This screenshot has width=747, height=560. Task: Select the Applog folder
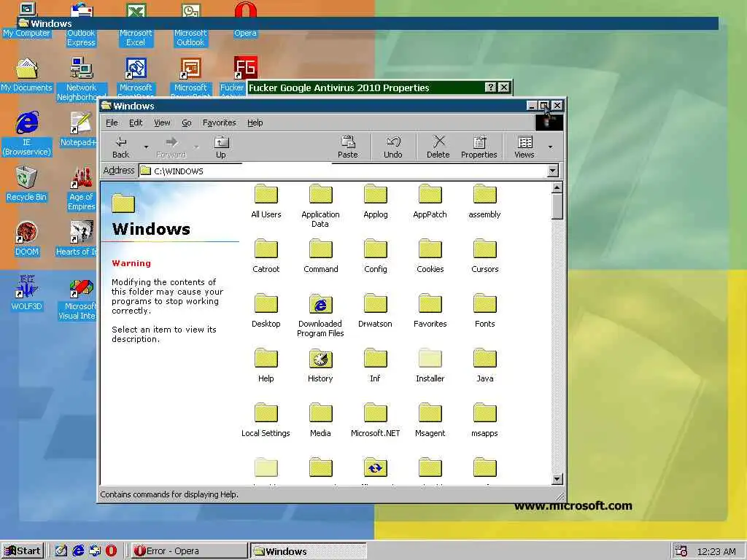[376, 201]
